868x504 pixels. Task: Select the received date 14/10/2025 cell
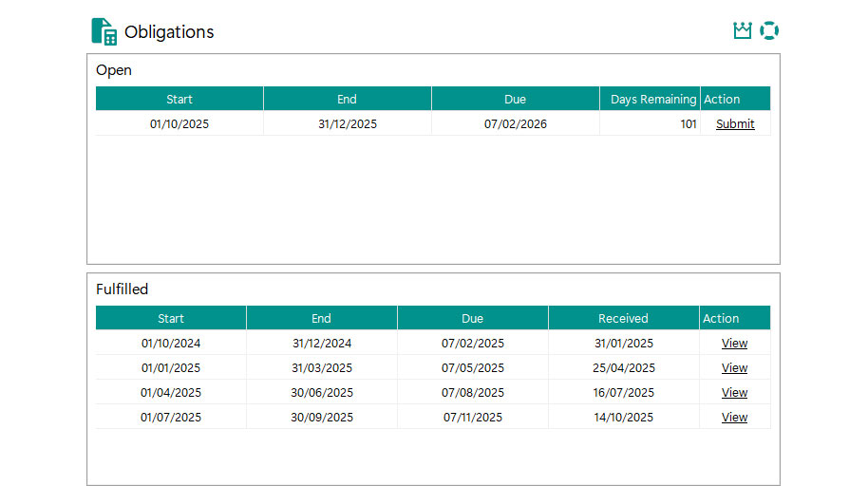623,418
